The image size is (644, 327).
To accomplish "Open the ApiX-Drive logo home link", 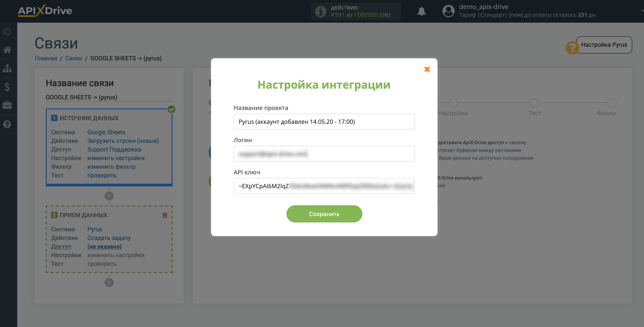I will coord(45,11).
